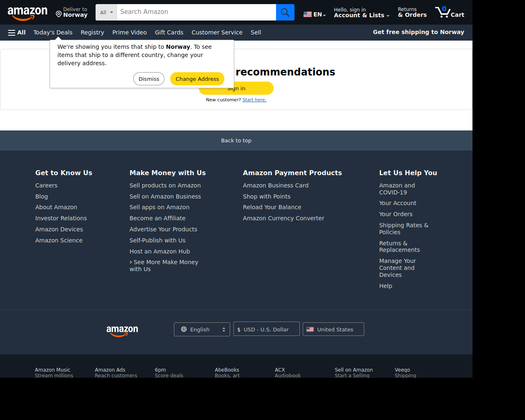Open Shipping Rates & Policies
Viewport: 525px width, 420px height.
pyautogui.click(x=404, y=228)
